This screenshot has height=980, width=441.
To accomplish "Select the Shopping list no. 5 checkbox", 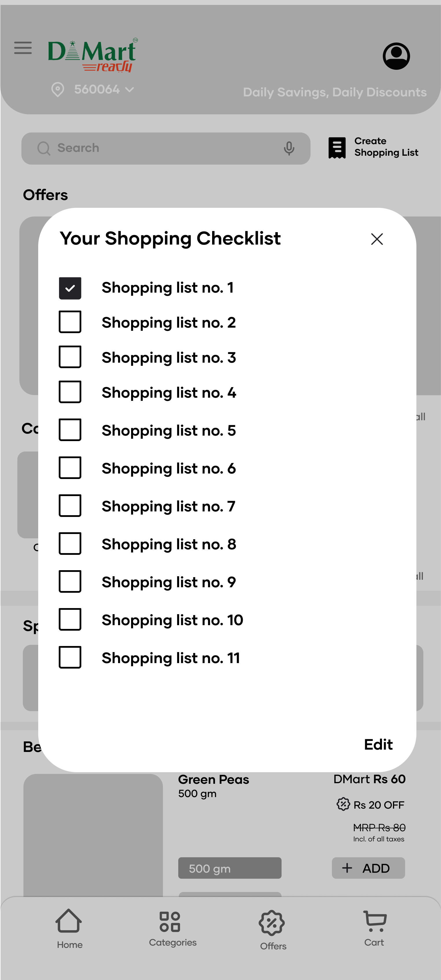I will (70, 430).
